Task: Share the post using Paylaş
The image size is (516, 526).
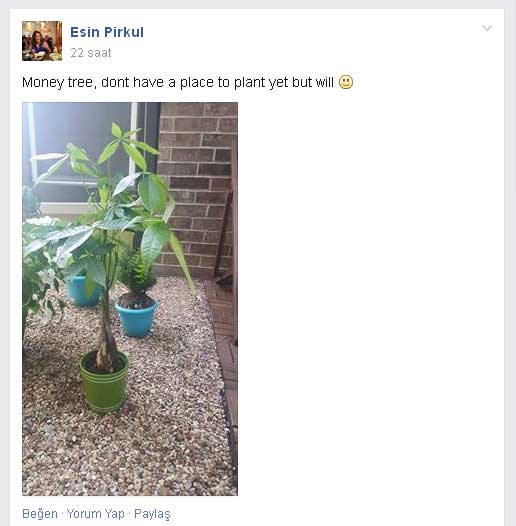Action: pyautogui.click(x=152, y=514)
